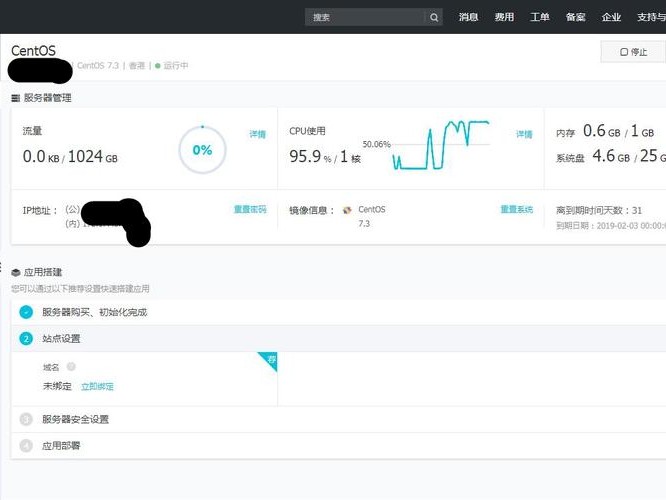The image size is (666, 500).
Task: Open the 企业 menu
Action: (611, 17)
